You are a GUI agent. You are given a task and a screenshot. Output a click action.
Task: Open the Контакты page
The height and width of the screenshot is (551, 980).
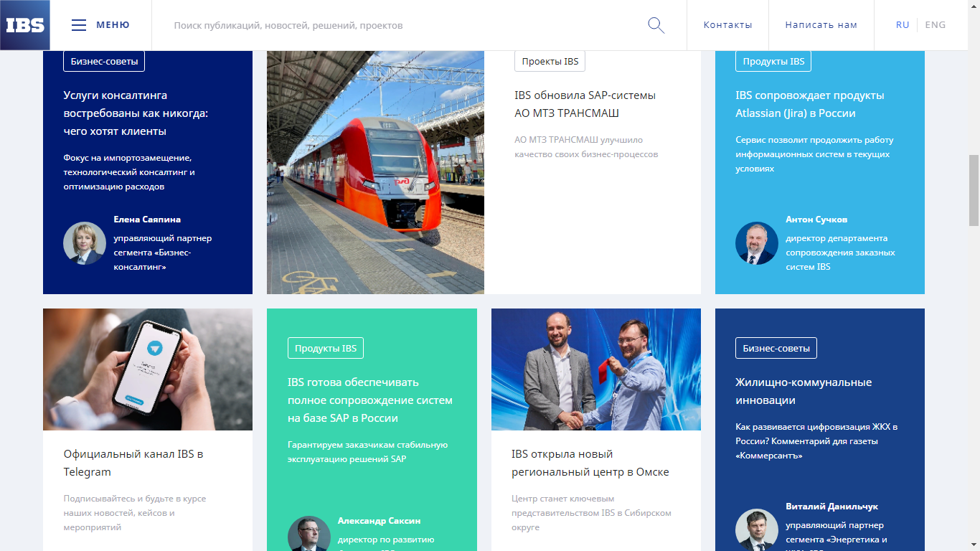(x=727, y=25)
